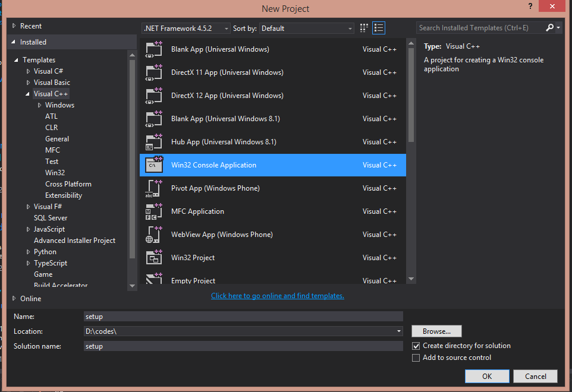
Task: Click the Cancel button
Action: [535, 377]
